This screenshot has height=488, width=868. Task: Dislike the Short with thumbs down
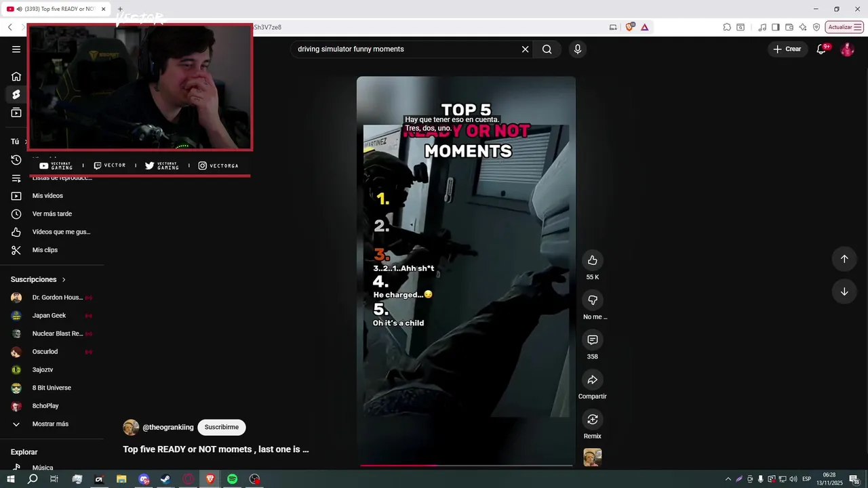(x=593, y=300)
